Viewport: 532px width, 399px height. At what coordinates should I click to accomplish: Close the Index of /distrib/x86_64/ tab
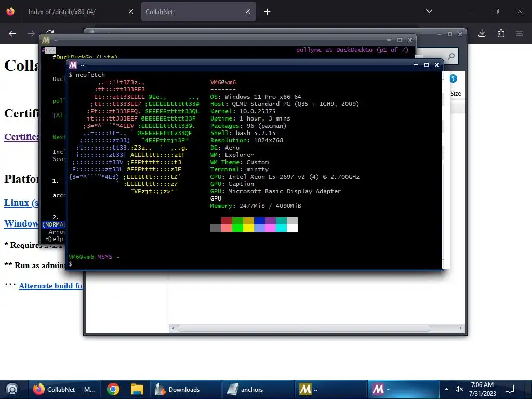coord(130,11)
